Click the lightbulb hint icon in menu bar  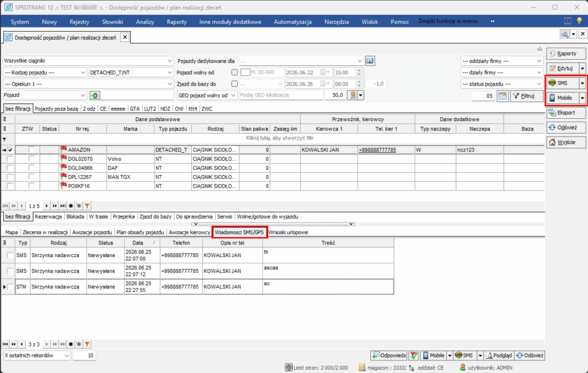click(579, 21)
